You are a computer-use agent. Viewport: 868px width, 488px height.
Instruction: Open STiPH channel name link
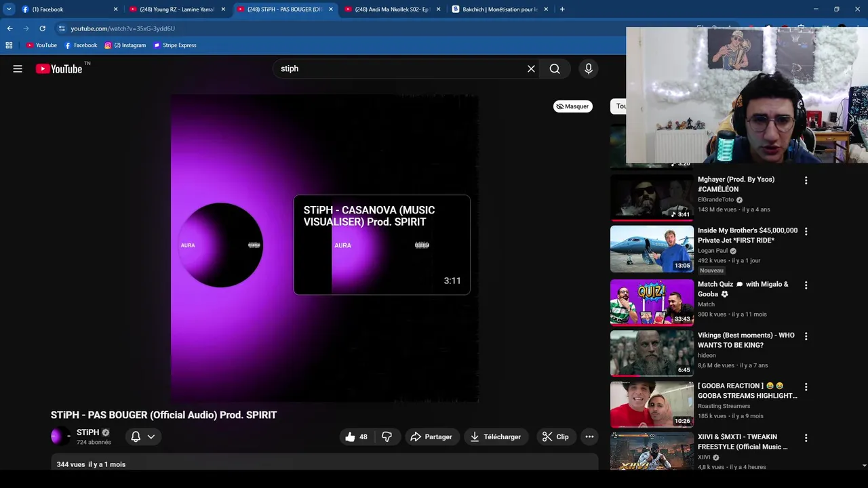pyautogui.click(x=88, y=432)
